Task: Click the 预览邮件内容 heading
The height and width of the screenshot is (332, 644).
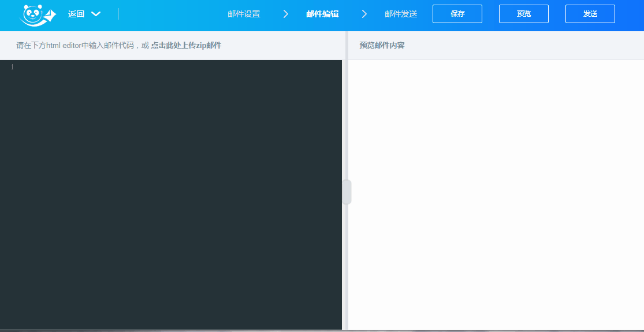Action: [382, 45]
